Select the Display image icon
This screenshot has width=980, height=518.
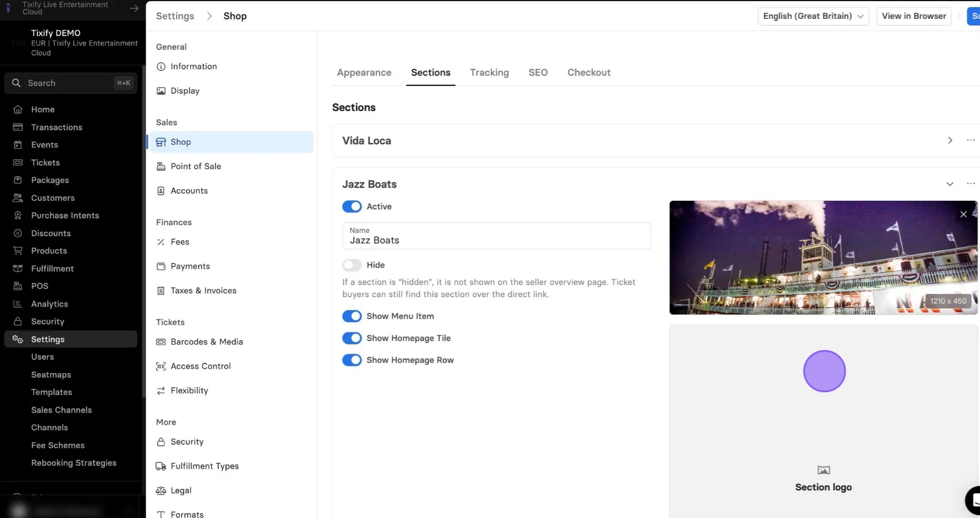[161, 91]
